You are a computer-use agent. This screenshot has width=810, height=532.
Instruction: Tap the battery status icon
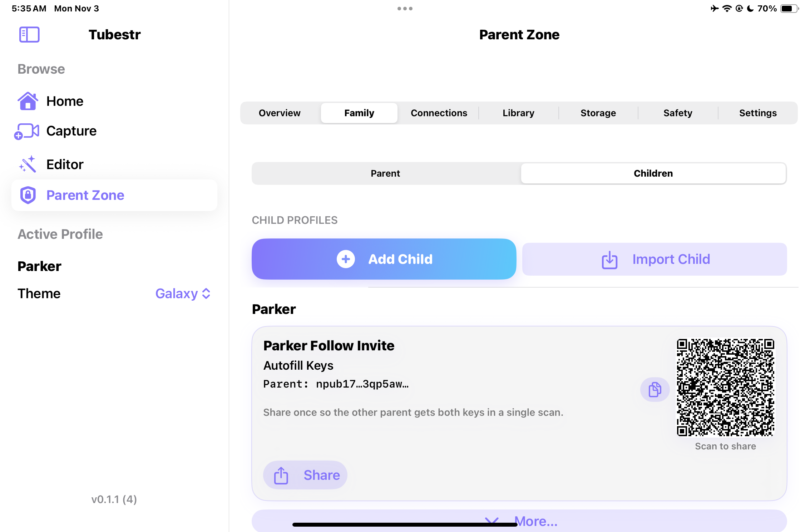788,9
